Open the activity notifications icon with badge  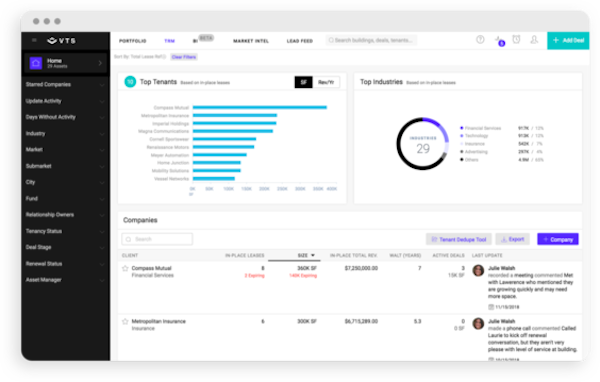point(499,41)
